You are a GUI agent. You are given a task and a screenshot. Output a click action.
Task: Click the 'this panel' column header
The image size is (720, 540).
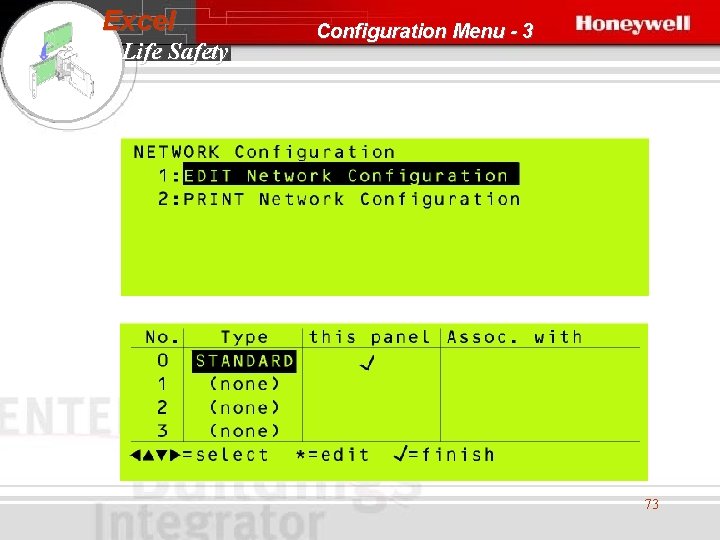coord(369,338)
